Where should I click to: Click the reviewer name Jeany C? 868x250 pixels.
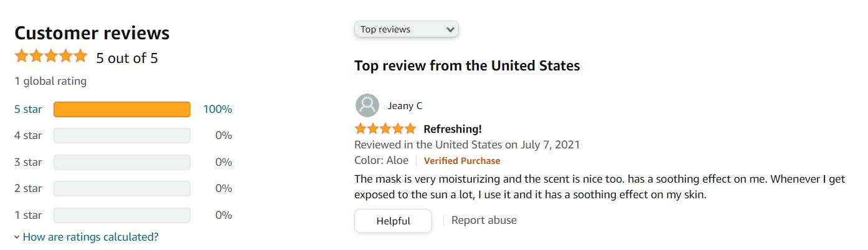(x=405, y=106)
